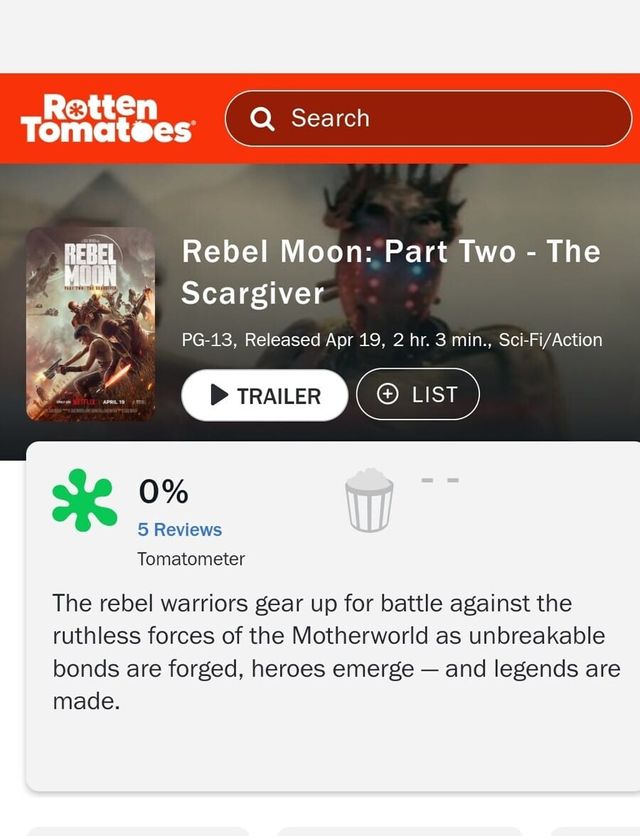Click the movie synopsis paragraph
Screen dimensions: 640x836
(336, 652)
